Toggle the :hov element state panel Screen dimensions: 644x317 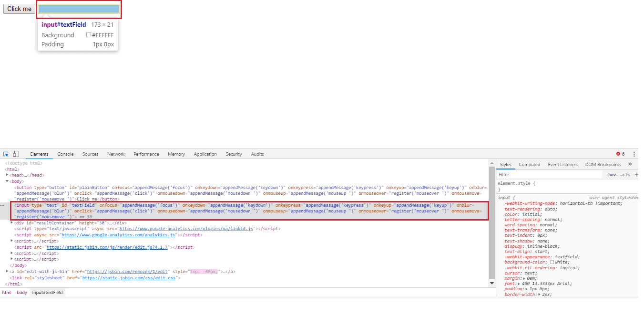click(611, 175)
